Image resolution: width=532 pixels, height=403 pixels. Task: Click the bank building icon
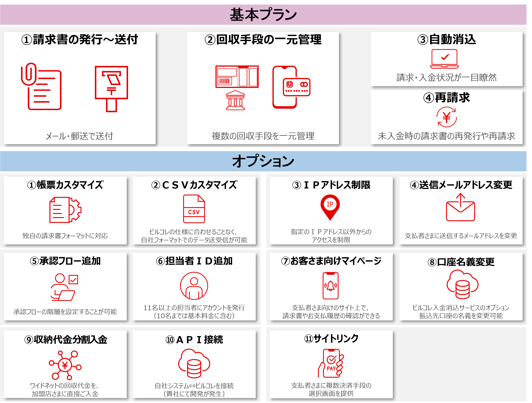pos(235,100)
